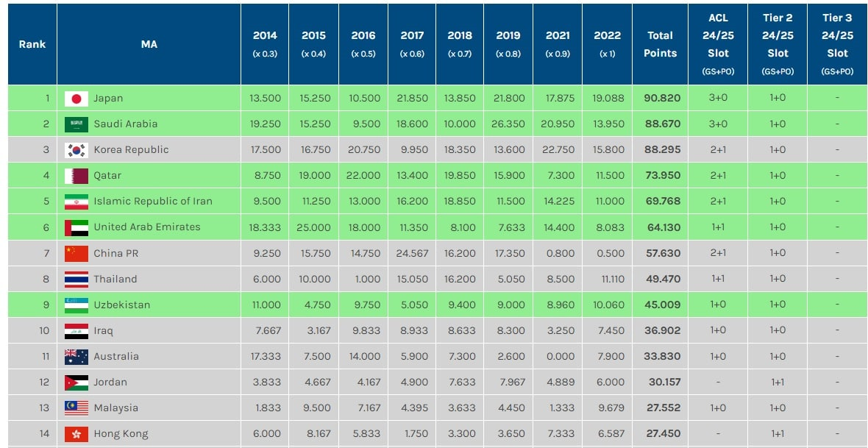Click the Japan flag icon
Viewport: 868px width, 448px height.
point(77,99)
